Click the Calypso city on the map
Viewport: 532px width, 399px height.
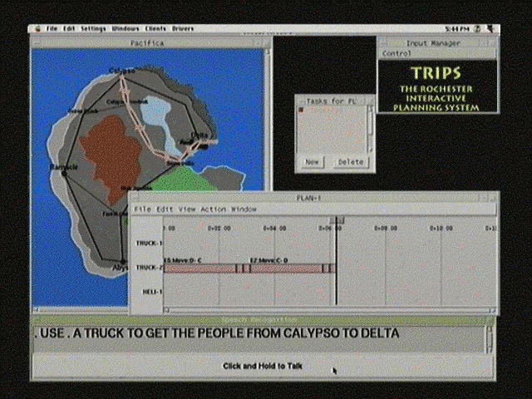pyautogui.click(x=121, y=71)
